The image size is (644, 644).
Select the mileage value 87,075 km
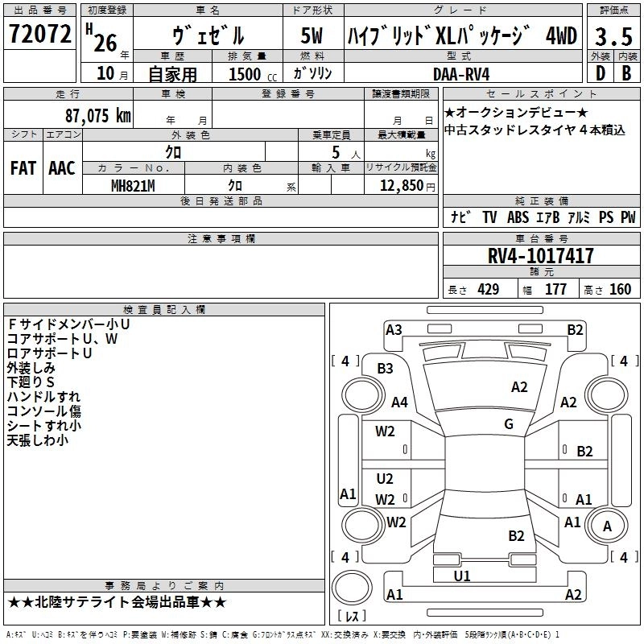[x=92, y=115]
